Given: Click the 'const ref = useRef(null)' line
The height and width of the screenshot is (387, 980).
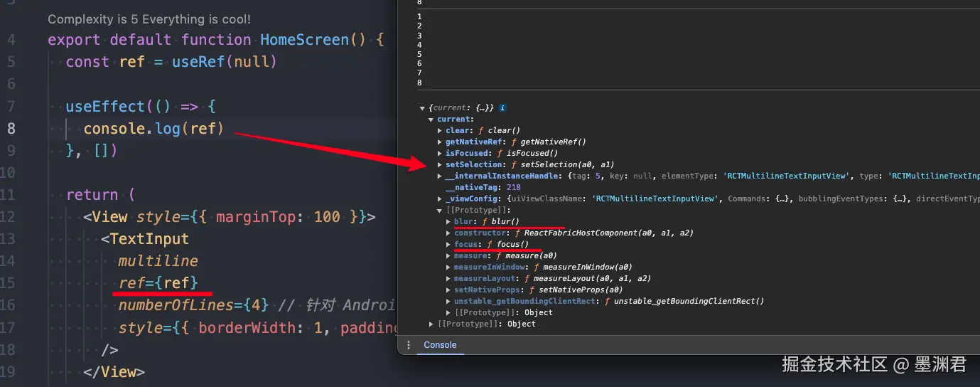Looking at the screenshot, I should [171, 62].
